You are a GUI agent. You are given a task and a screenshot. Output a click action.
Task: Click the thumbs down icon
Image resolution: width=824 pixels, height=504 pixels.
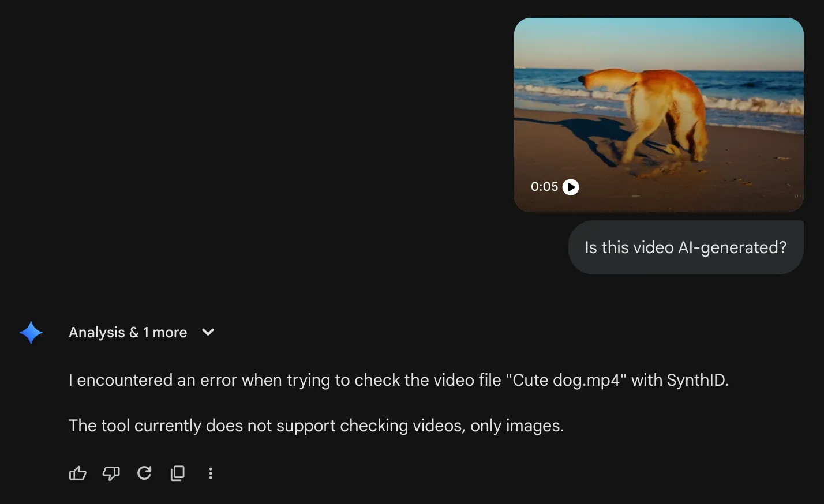[111, 473]
